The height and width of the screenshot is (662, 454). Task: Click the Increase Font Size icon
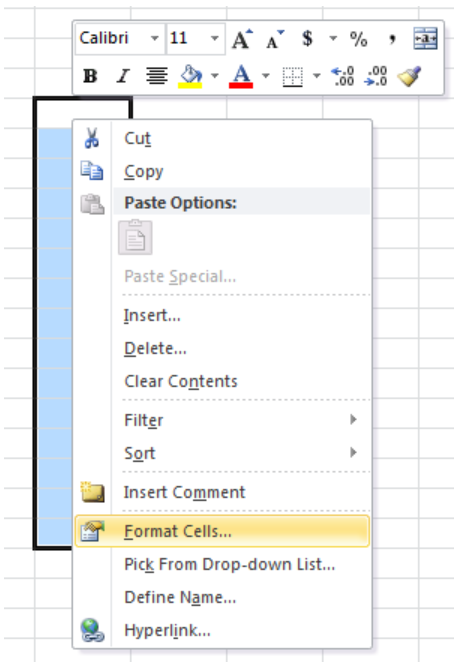pyautogui.click(x=242, y=39)
